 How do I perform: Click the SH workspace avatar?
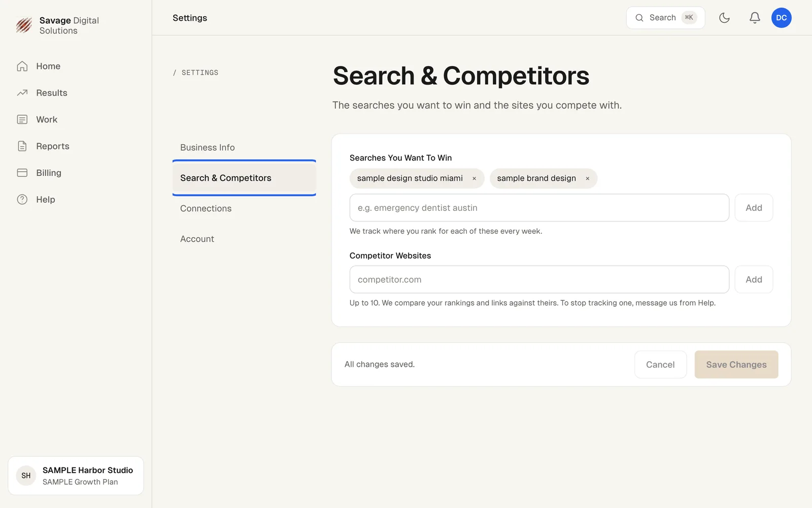pyautogui.click(x=26, y=476)
